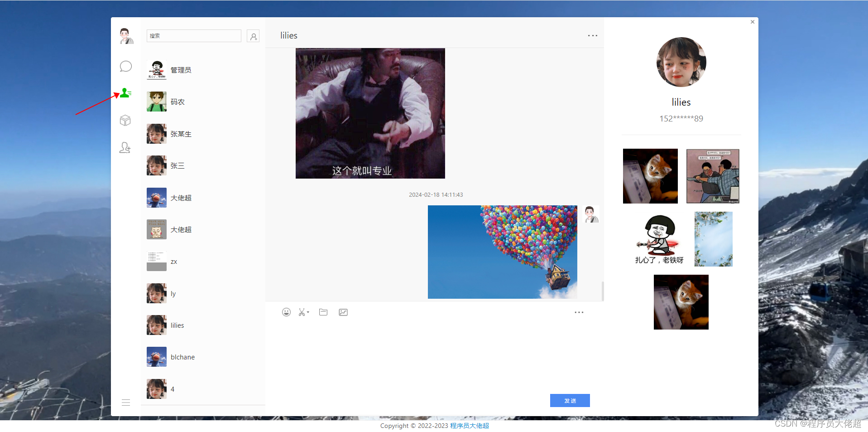Image resolution: width=868 pixels, height=432 pixels.
Task: Select contact 张三
Action: tap(203, 165)
